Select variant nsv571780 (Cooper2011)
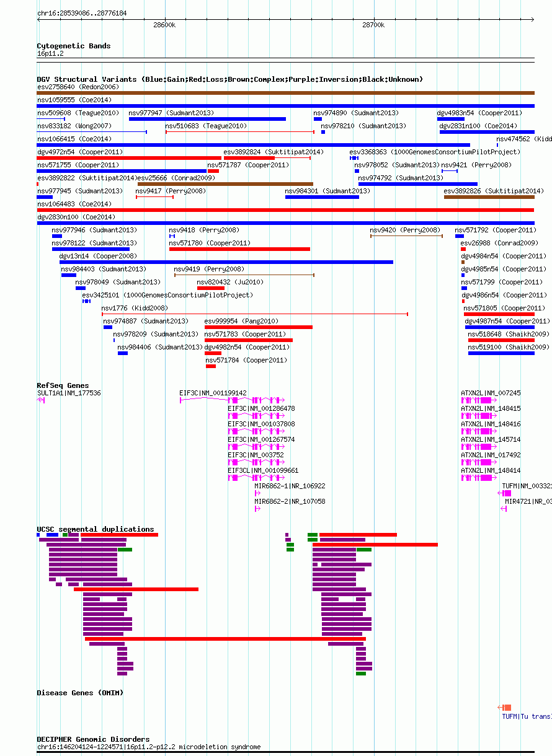552x756 pixels. pyautogui.click(x=210, y=243)
